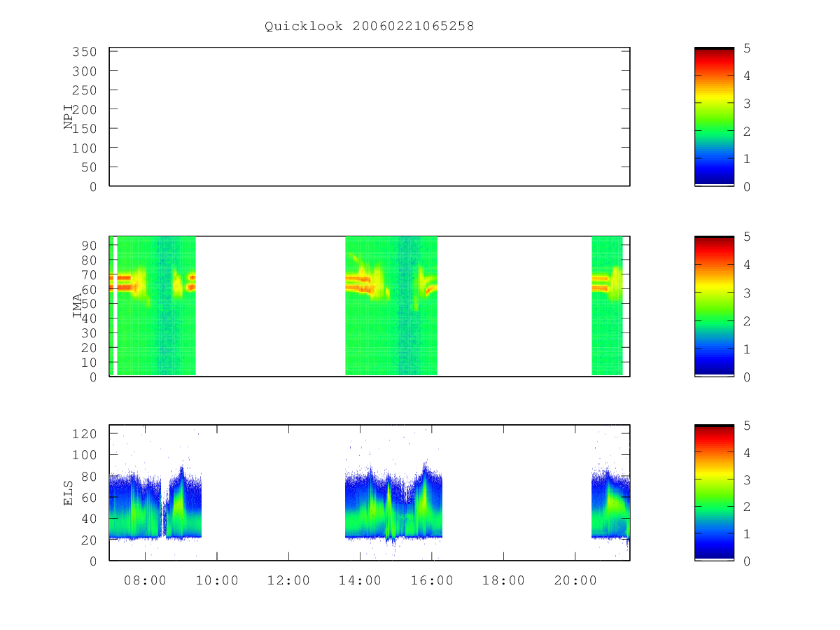This screenshot has height=630, width=840.
Task: Click the IMA panel color bar
Action: (x=714, y=306)
